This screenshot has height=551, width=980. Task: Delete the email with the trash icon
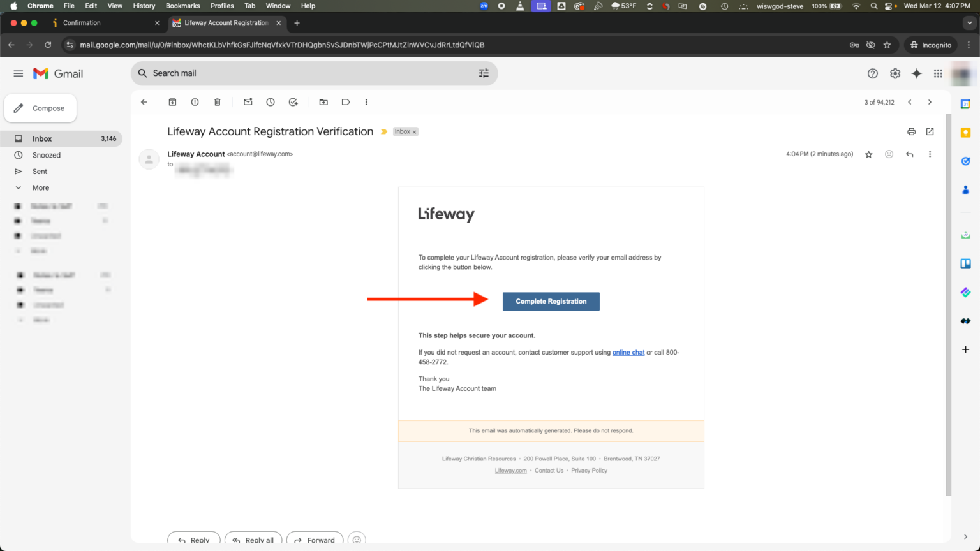217,102
